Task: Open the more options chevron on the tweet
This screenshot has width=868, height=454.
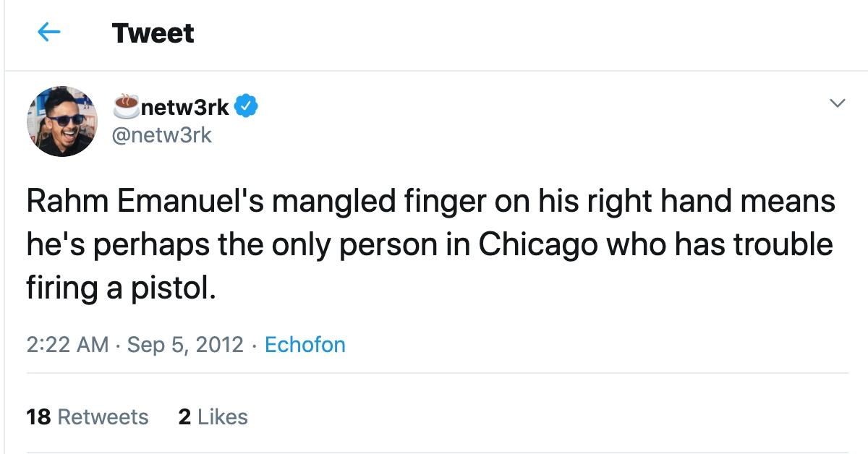Action: (x=836, y=101)
